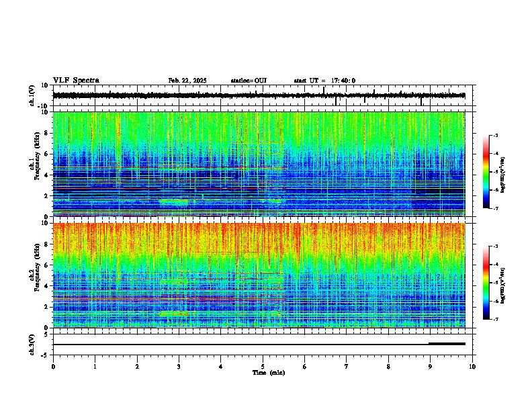The width and height of the screenshot is (532, 411).
Task: Click the "Time (min)" axis label
Action: click(x=269, y=373)
